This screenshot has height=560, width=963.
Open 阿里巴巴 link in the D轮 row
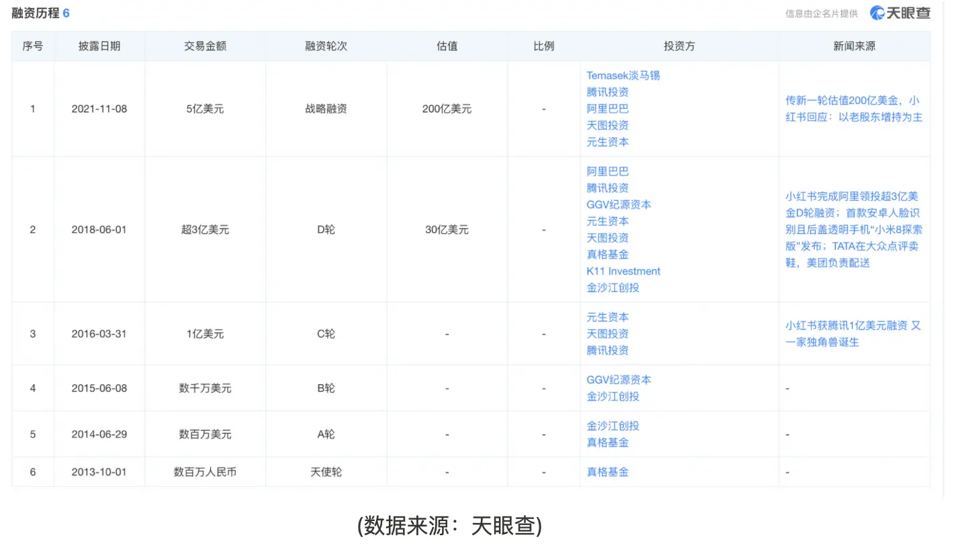point(608,172)
